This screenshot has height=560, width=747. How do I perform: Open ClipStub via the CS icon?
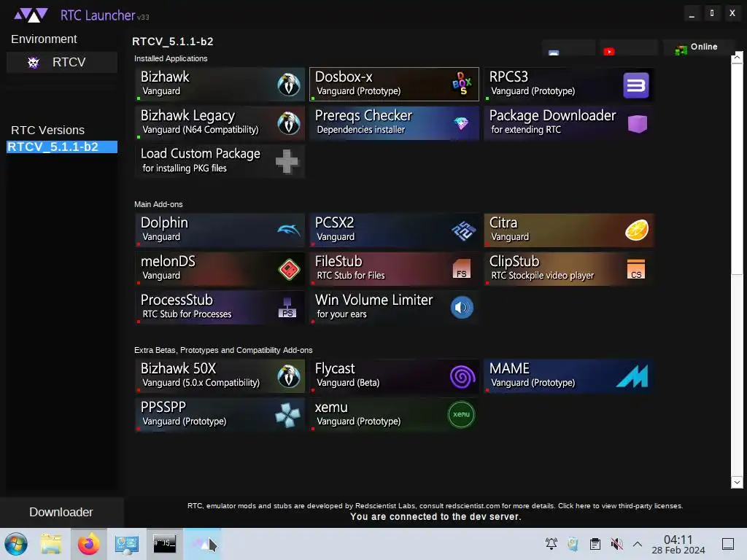[636, 269]
